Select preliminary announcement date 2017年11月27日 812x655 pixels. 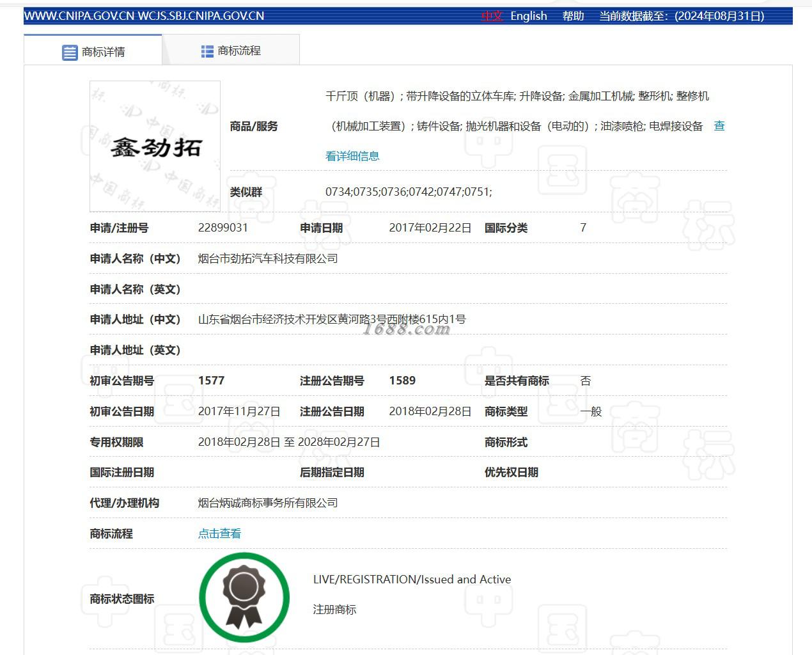point(239,411)
